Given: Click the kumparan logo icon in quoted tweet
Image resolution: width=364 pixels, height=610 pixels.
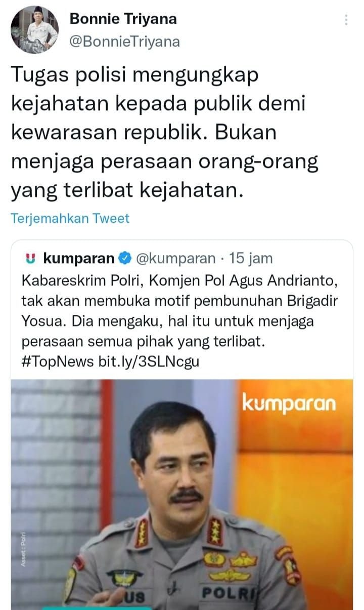Looking at the screenshot, I should coord(30,259).
